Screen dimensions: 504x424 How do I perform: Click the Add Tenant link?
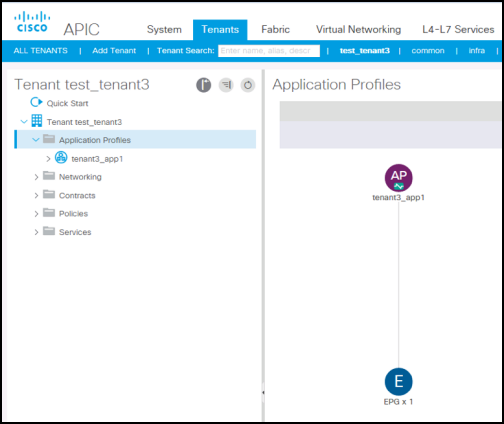pos(114,51)
